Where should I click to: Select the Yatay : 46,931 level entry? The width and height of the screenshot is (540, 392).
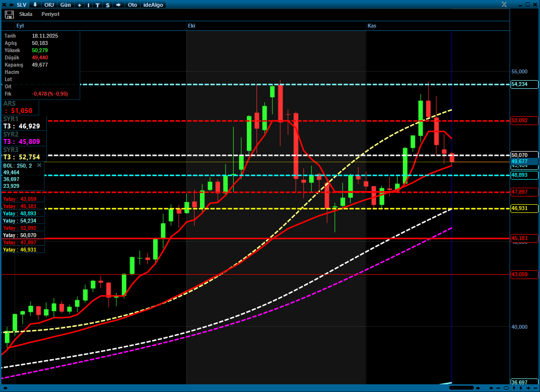click(23, 250)
